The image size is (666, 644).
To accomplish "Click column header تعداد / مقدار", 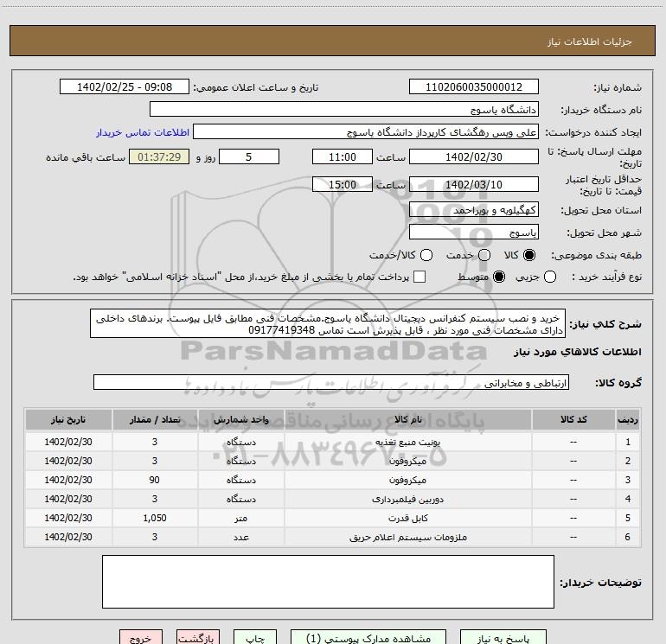I will [155, 419].
